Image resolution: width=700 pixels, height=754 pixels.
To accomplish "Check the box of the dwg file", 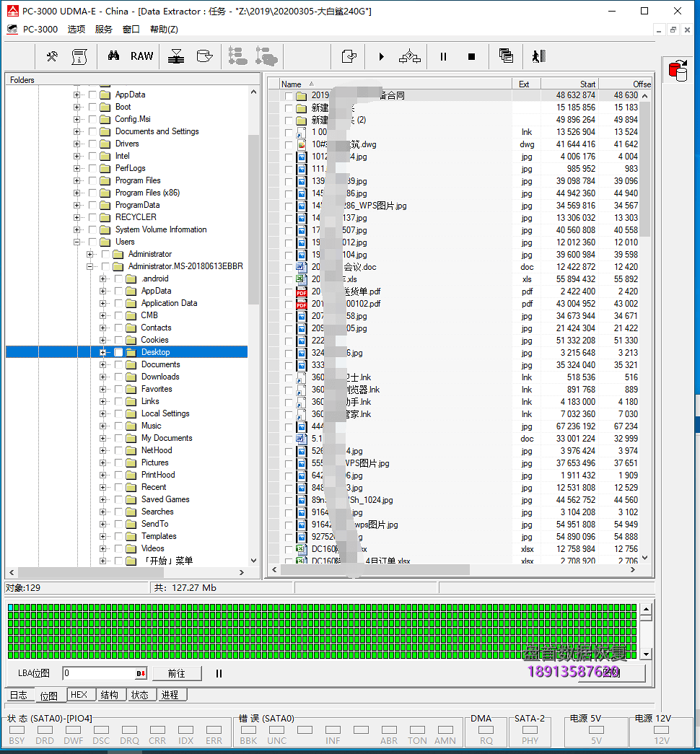I will point(289,145).
